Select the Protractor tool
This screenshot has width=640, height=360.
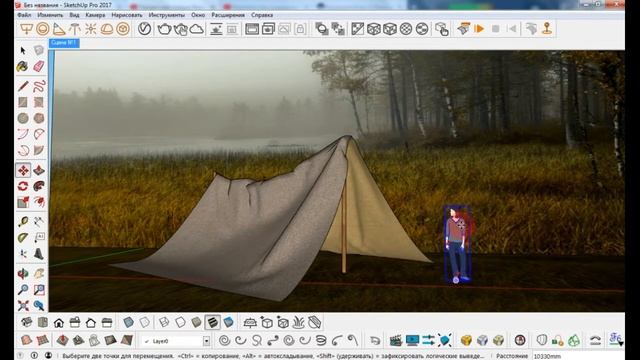pyautogui.click(x=23, y=238)
